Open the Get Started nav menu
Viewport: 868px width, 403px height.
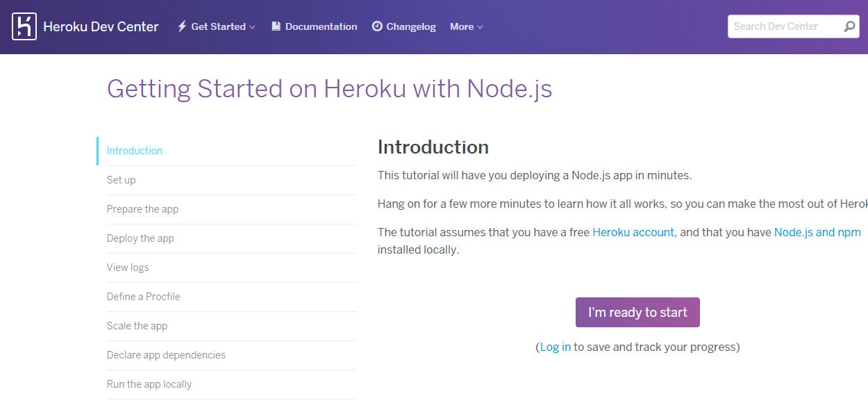(217, 26)
